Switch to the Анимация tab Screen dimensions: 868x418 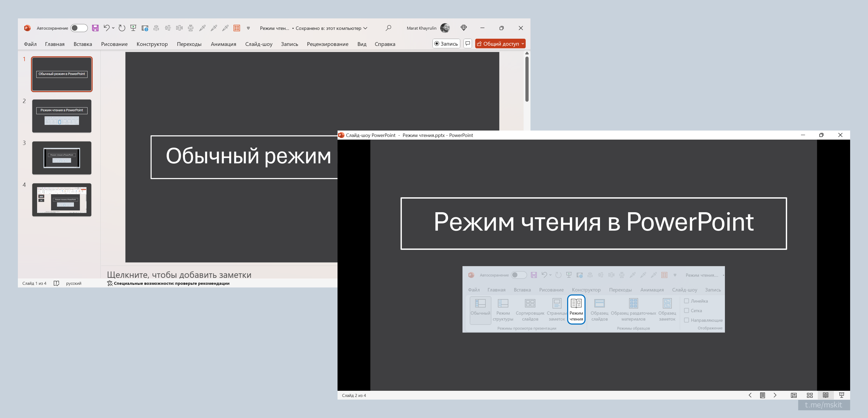point(223,44)
